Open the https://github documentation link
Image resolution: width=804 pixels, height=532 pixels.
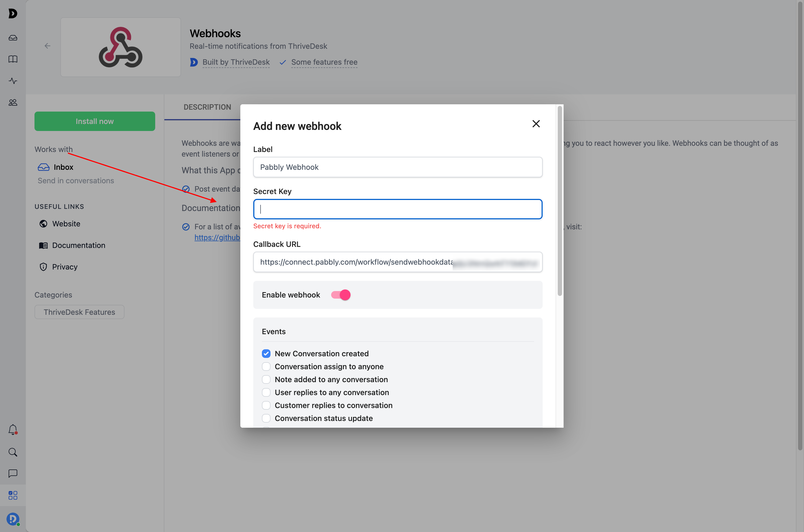(217, 237)
